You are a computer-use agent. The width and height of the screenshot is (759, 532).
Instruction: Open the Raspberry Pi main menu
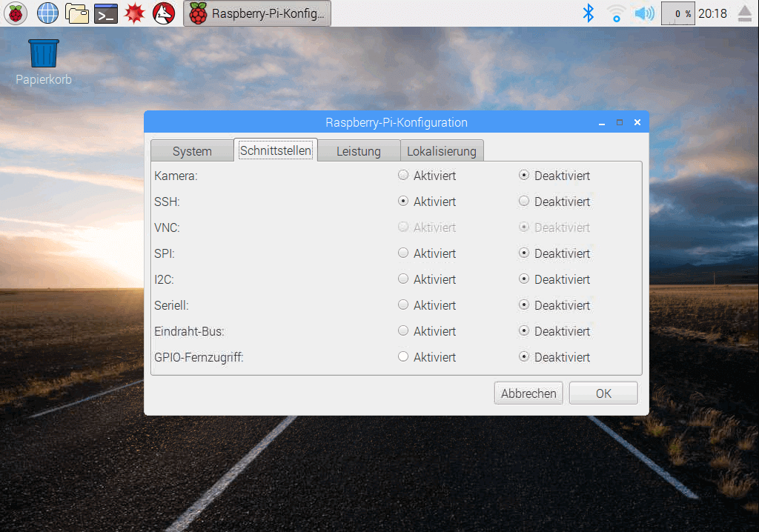point(16,13)
